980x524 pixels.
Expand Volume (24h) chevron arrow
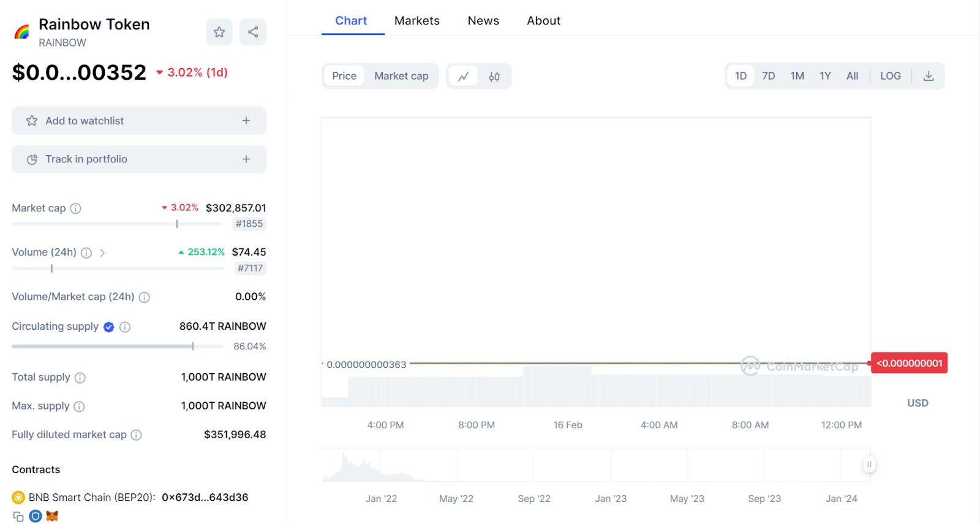[102, 253]
